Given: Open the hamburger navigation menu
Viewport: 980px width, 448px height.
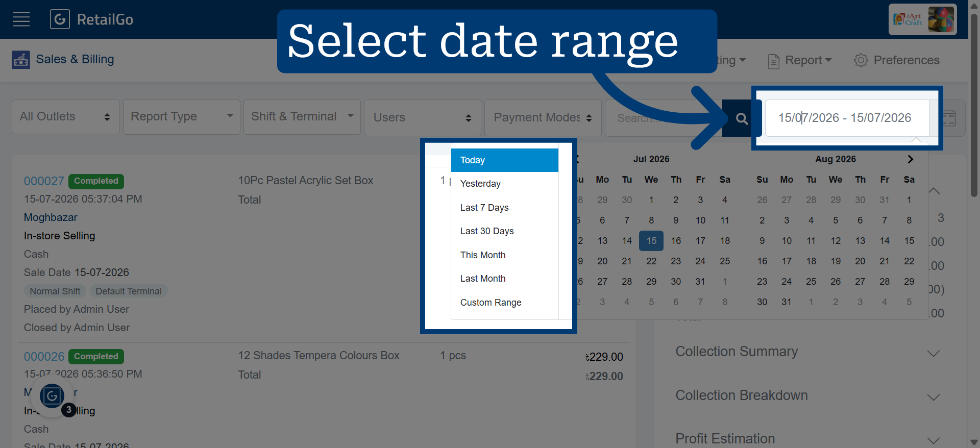Looking at the screenshot, I should click(21, 19).
